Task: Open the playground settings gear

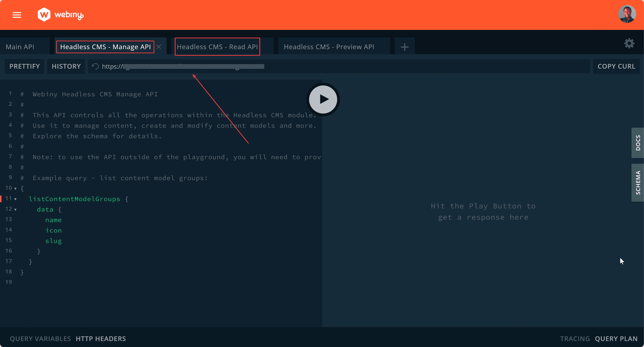Action: click(629, 43)
